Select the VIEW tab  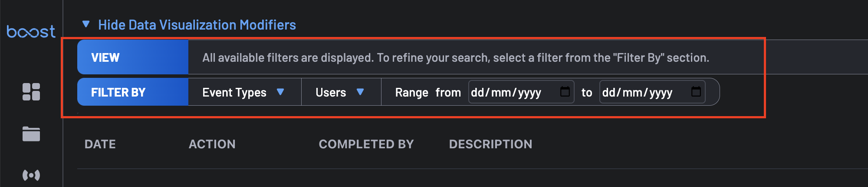click(133, 57)
